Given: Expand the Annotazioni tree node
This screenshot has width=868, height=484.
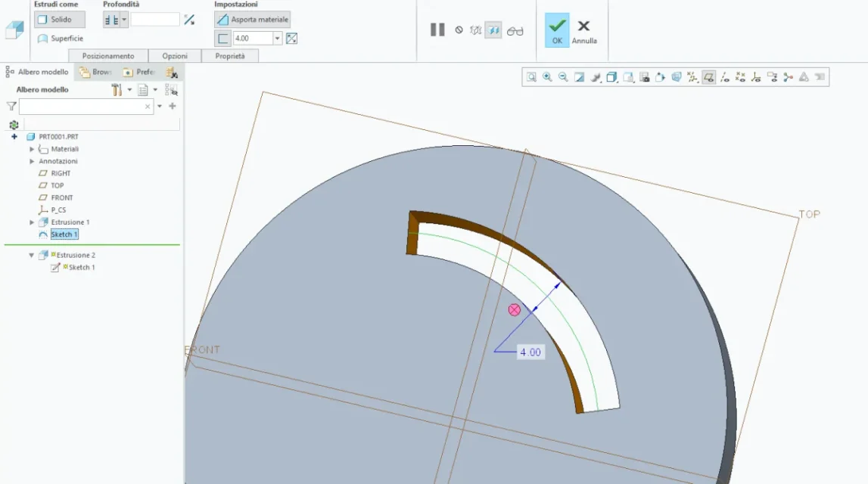Looking at the screenshot, I should pos(32,162).
